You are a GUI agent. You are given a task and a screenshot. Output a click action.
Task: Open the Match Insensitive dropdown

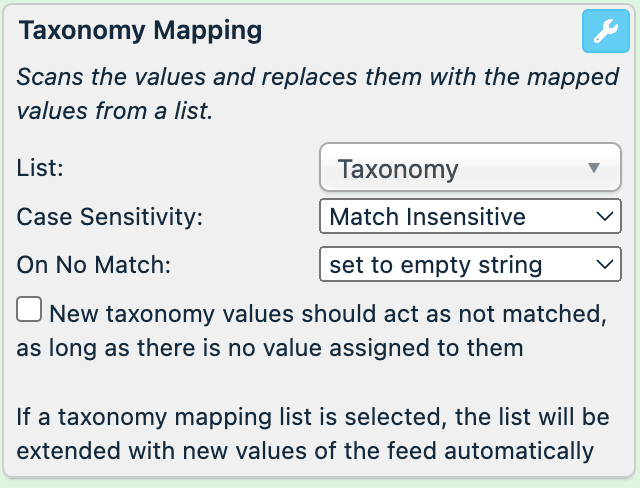pos(470,216)
